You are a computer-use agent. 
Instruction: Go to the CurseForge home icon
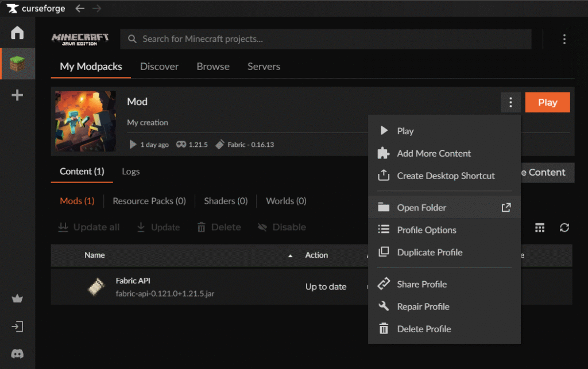point(17,33)
